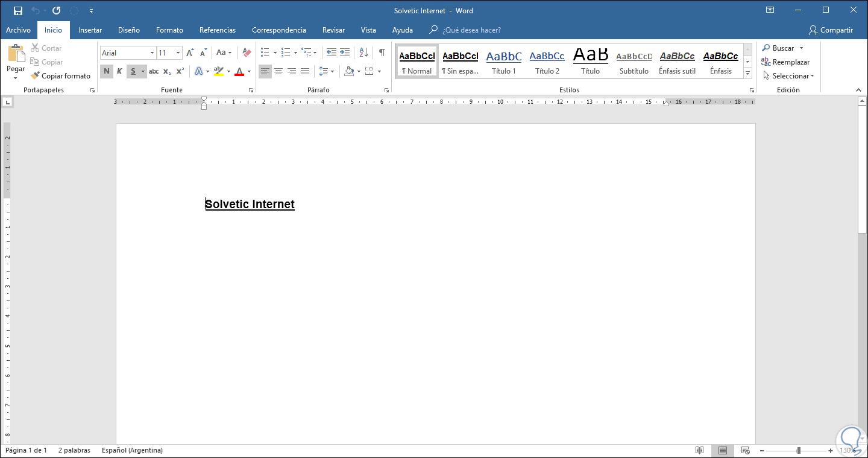Toggle underline with the S button
The width and height of the screenshot is (868, 458).
point(133,72)
